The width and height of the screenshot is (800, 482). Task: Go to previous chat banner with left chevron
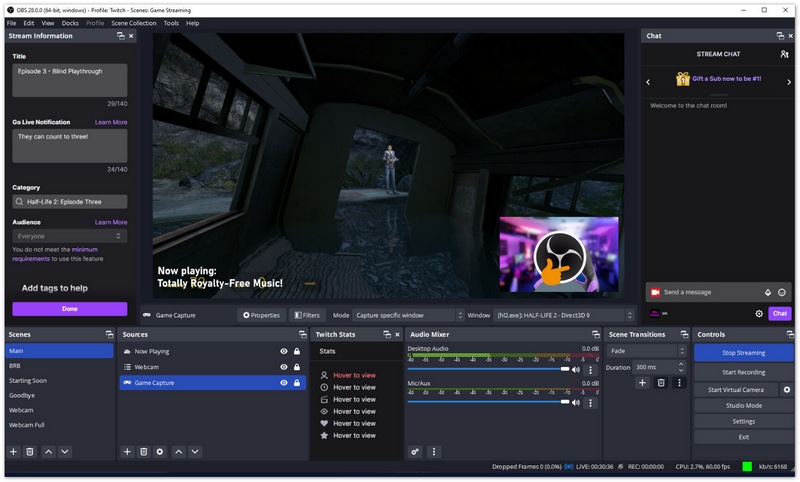tap(648, 82)
